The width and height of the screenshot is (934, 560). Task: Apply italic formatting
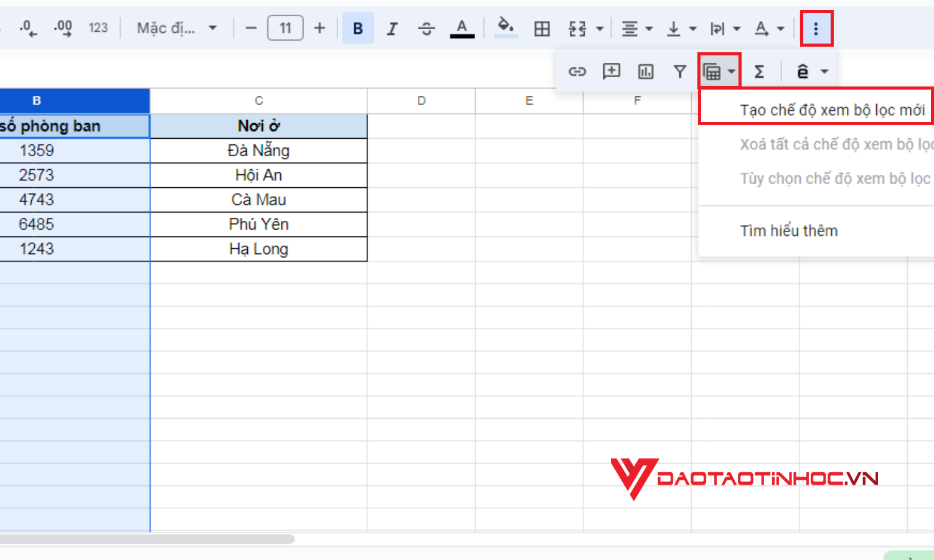tap(392, 28)
